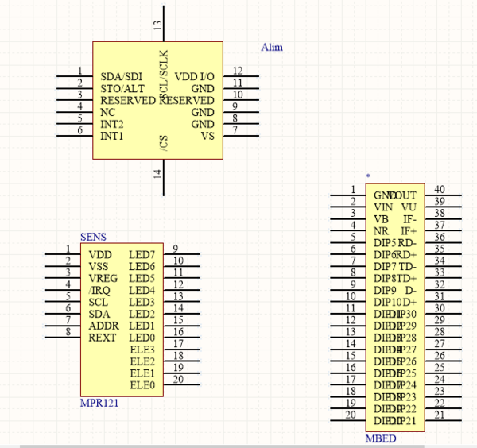Click the REXT pin 8 on MPR121

coord(65,338)
